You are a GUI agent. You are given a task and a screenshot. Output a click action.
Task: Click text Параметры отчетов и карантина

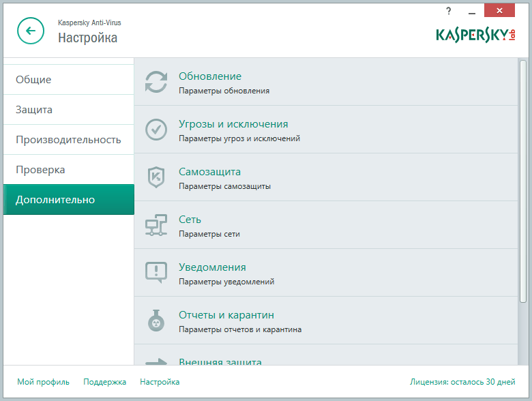240,329
